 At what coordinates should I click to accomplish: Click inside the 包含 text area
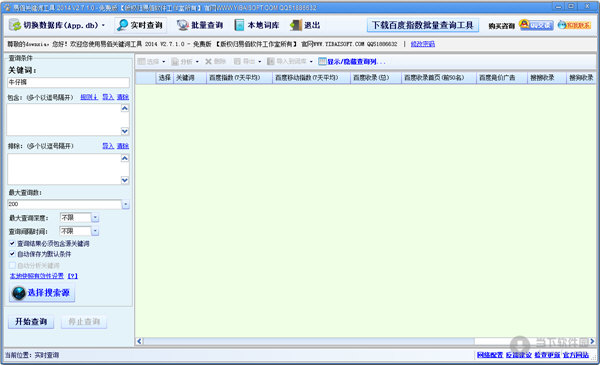point(64,119)
